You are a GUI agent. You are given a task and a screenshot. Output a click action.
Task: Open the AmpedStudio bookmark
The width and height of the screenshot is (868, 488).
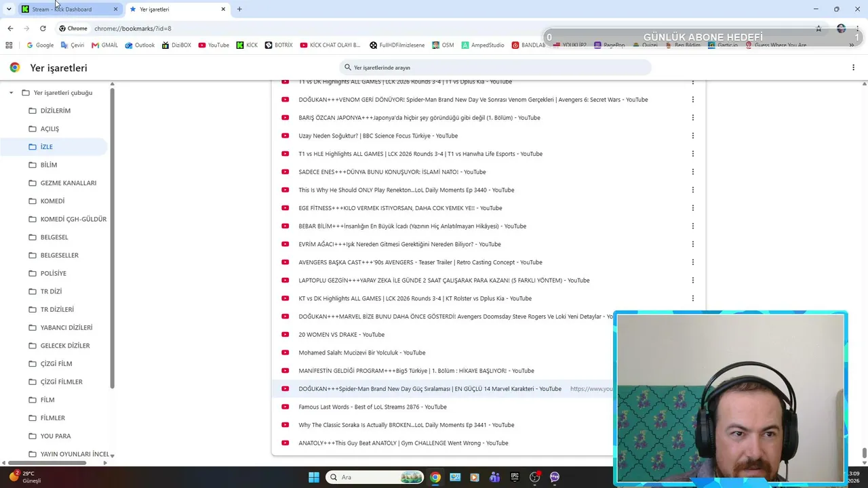tap(483, 45)
